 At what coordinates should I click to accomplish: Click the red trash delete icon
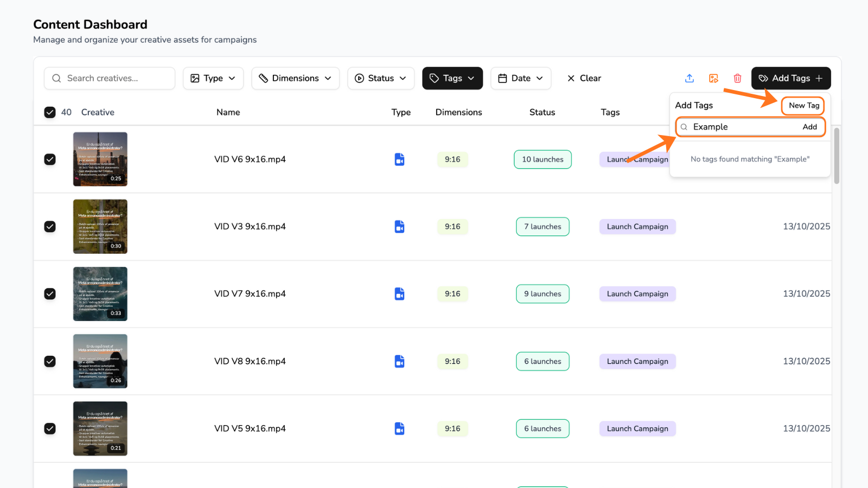[x=737, y=78]
